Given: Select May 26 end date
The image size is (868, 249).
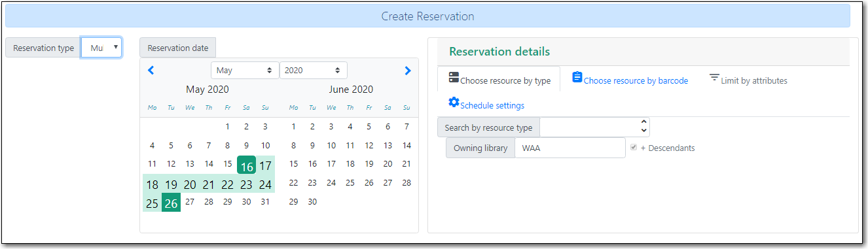Looking at the screenshot, I should [x=171, y=203].
